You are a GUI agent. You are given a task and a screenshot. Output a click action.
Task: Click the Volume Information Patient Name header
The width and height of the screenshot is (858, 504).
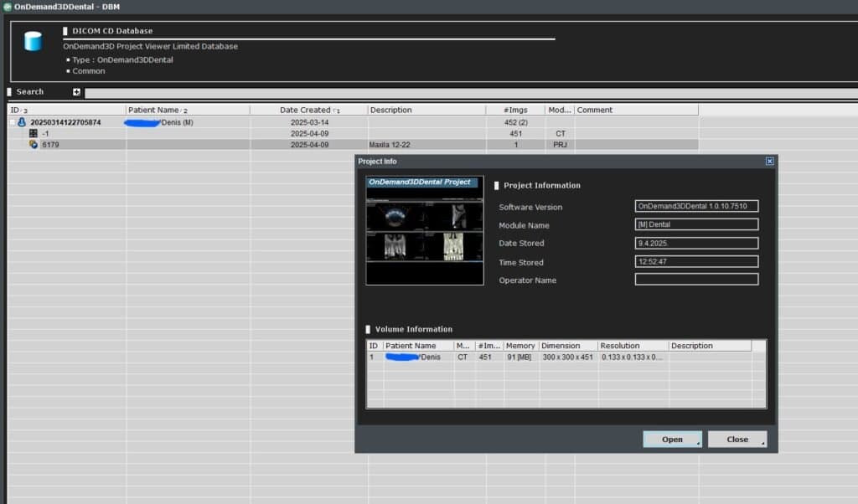(x=418, y=346)
